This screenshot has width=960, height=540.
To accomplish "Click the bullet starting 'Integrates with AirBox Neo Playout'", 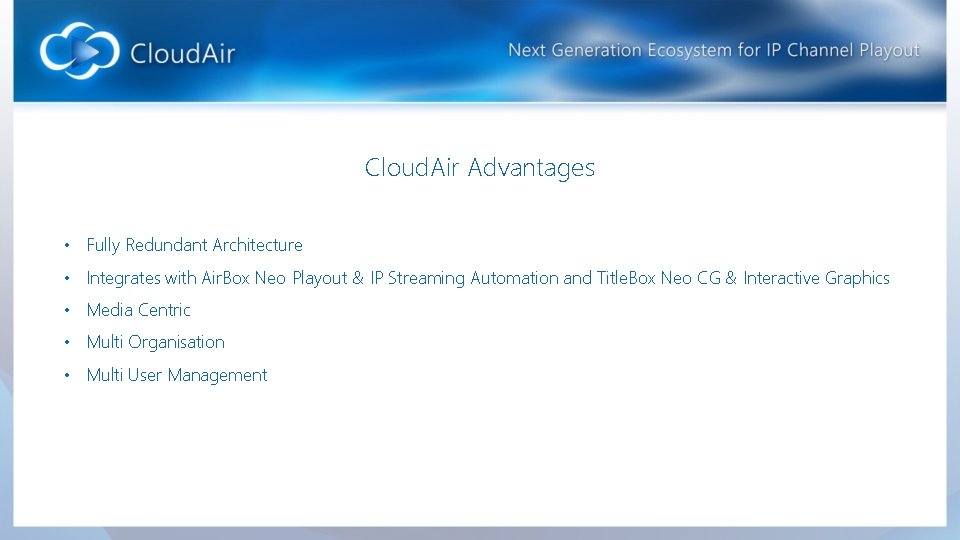I will tap(488, 278).
